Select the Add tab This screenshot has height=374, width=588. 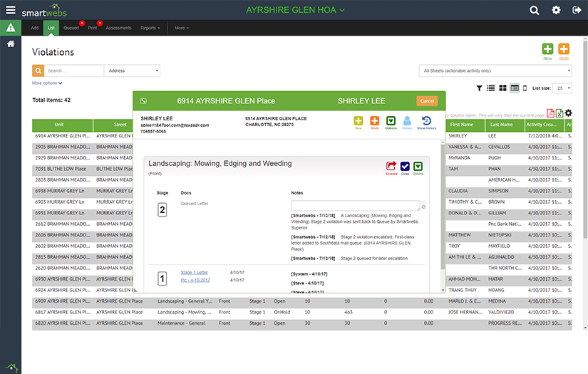tap(34, 28)
